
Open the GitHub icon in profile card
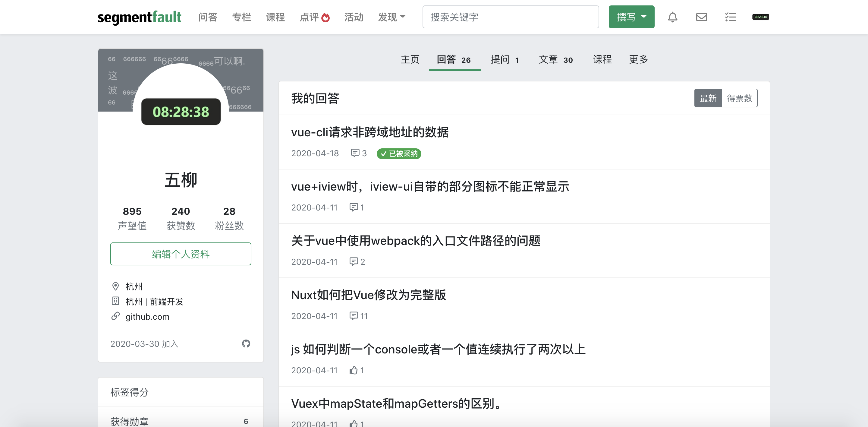(x=246, y=343)
